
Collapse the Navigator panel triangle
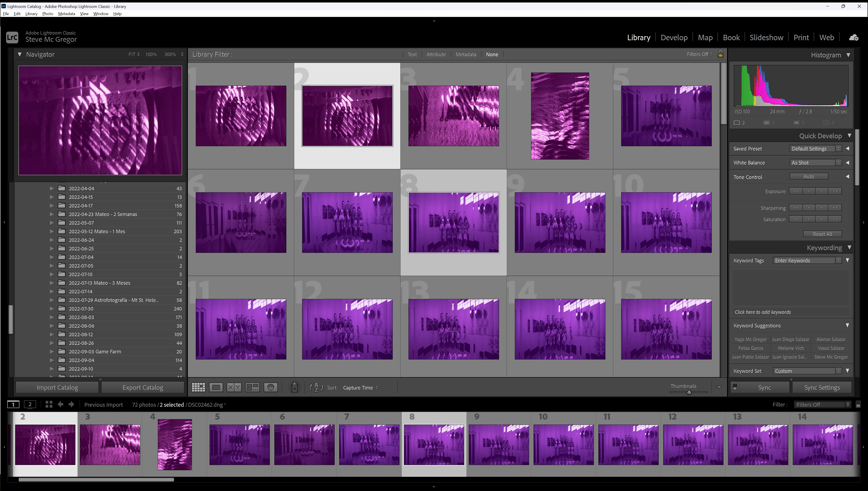click(x=20, y=54)
